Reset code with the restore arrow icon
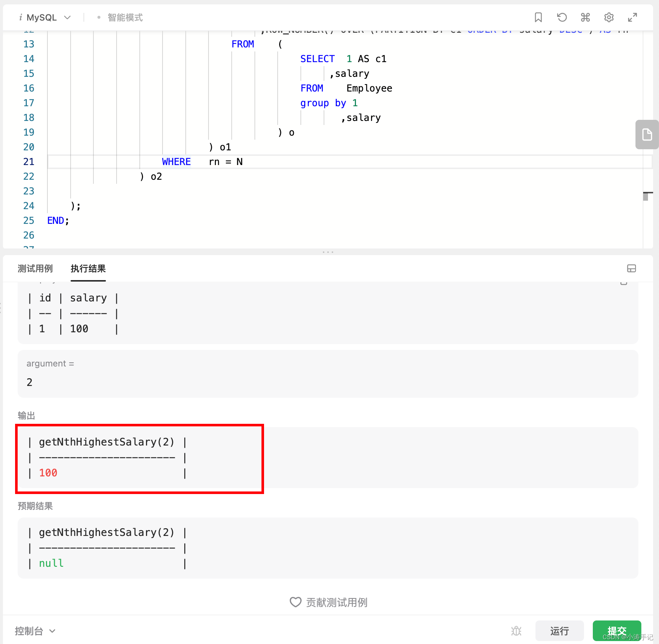The width and height of the screenshot is (659, 644). (x=562, y=17)
